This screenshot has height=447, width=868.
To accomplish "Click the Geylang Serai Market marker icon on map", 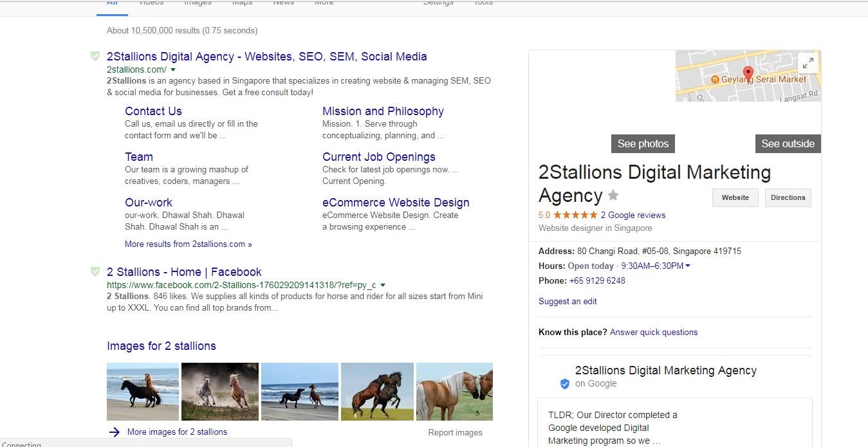I will pyautogui.click(x=715, y=79).
